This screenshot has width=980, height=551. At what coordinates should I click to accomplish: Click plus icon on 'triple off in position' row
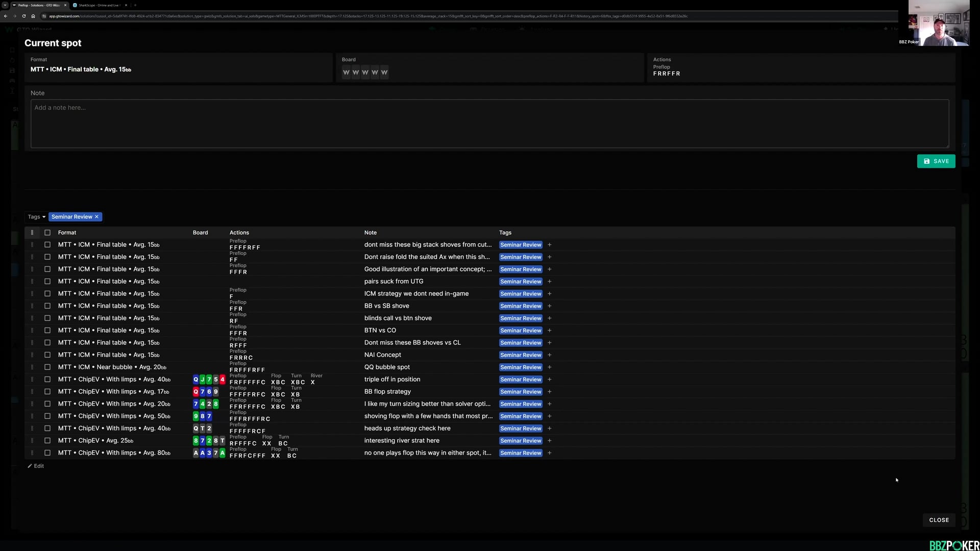[x=550, y=380]
